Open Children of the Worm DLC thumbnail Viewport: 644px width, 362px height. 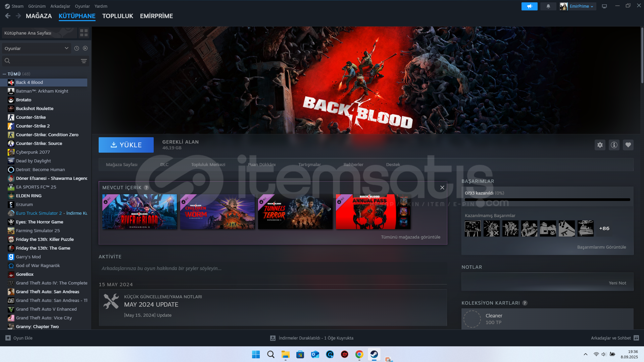[x=217, y=212]
